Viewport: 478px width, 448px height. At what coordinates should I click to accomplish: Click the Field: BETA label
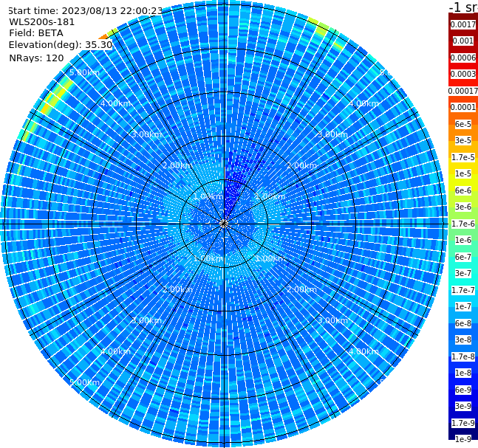click(x=36, y=33)
